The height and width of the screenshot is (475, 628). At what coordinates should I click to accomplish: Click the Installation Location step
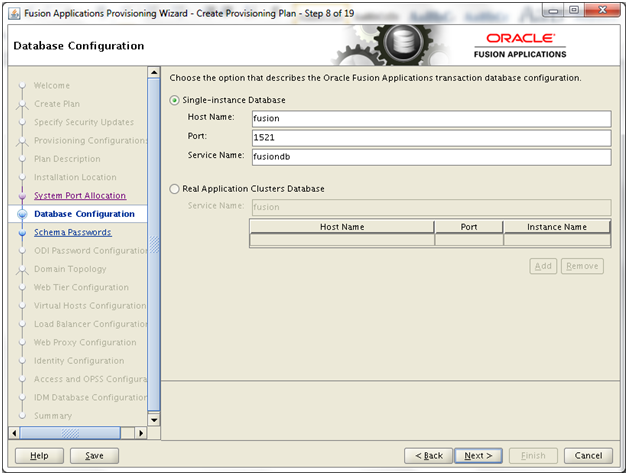coord(75,177)
